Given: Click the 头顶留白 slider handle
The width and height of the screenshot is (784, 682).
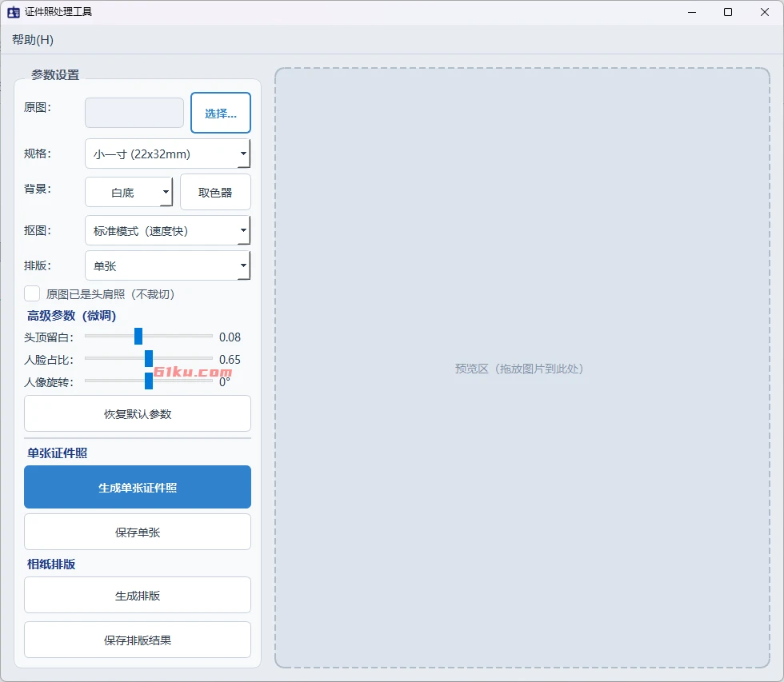Looking at the screenshot, I should [x=138, y=337].
